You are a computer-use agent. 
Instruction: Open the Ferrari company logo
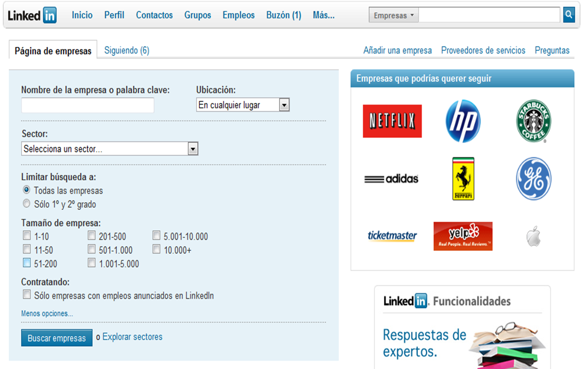pos(463,179)
